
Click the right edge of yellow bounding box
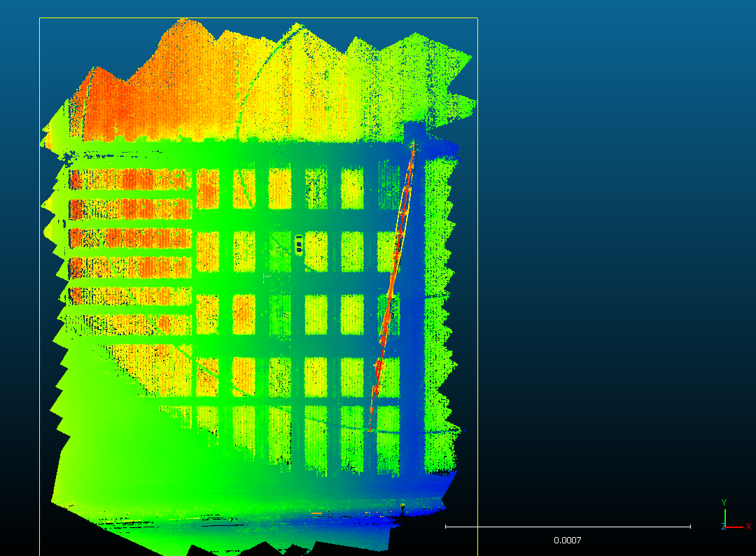point(477,280)
